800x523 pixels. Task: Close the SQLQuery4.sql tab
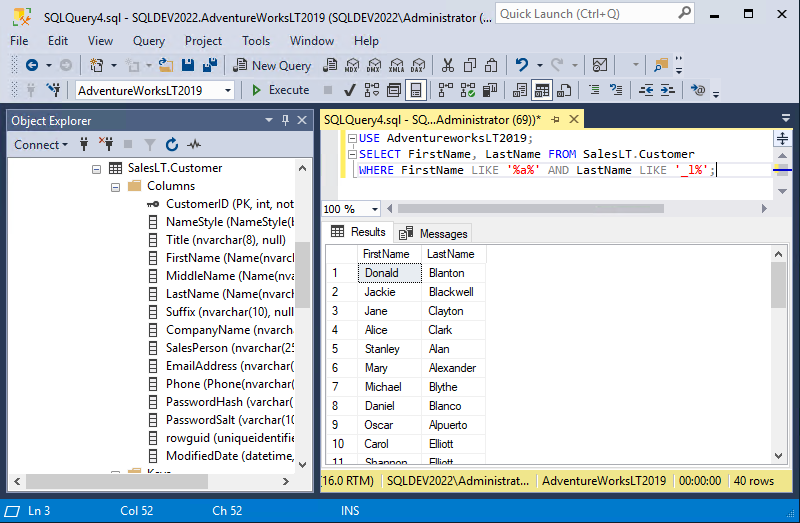[574, 119]
